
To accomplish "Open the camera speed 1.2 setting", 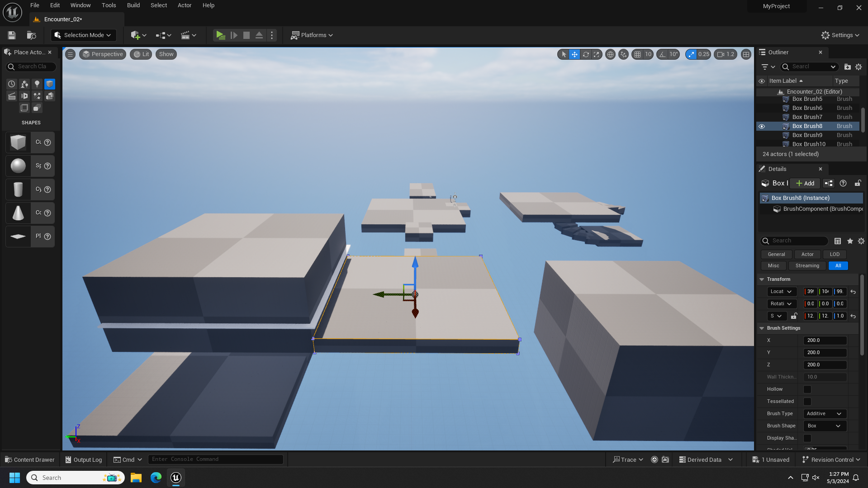I will tap(726, 54).
